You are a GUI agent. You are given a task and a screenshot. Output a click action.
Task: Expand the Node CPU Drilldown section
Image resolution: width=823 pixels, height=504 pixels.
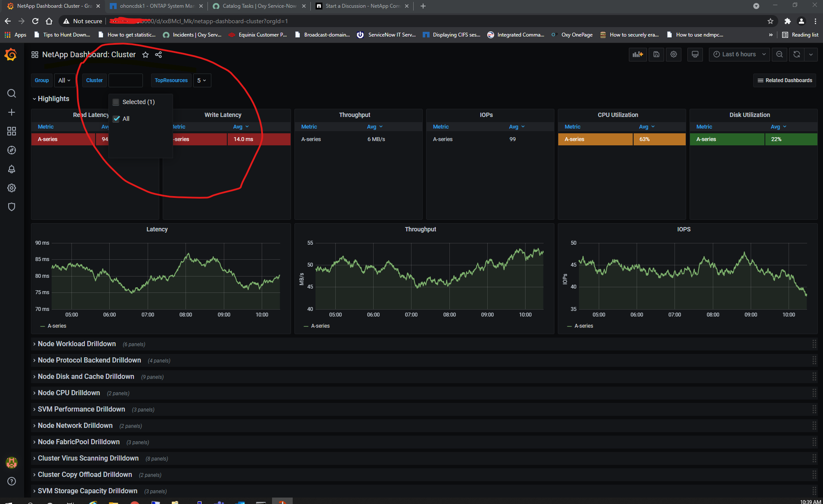(69, 393)
